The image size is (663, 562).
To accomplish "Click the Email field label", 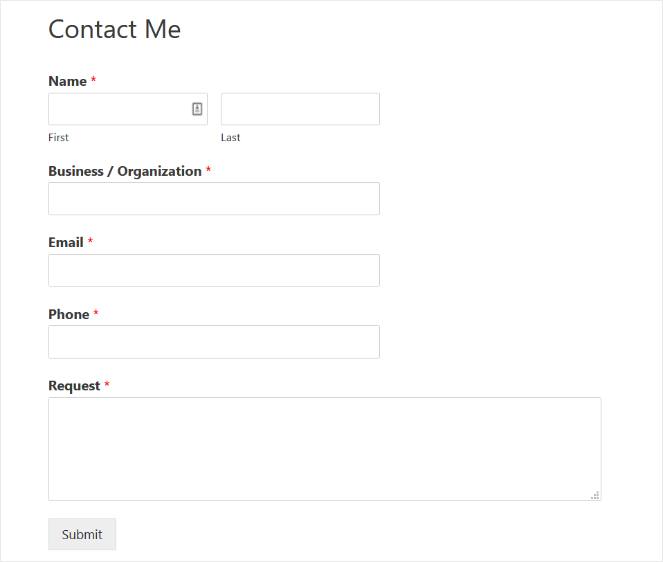I will point(65,242).
